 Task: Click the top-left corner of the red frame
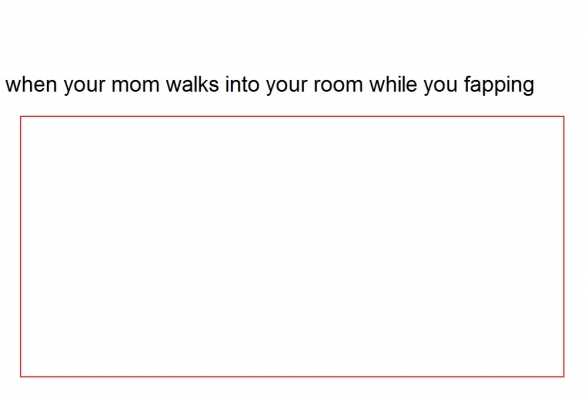coord(21,117)
